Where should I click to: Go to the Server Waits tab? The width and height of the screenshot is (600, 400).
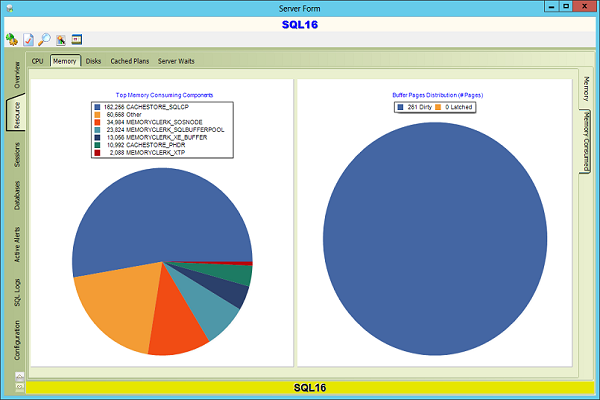click(x=176, y=61)
